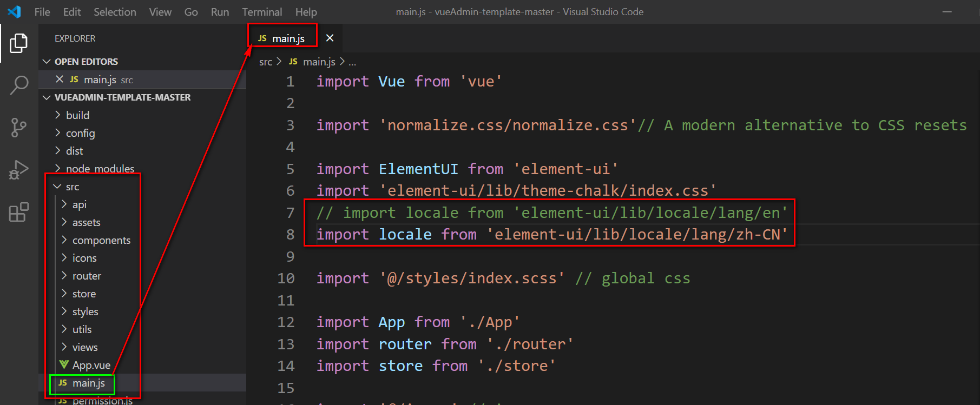This screenshot has height=405, width=980.
Task: Click line number 8 in the gutter
Action: [x=291, y=235]
